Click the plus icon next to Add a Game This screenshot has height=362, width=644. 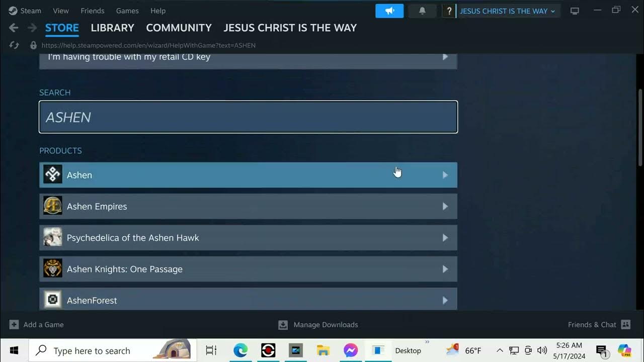click(x=14, y=324)
